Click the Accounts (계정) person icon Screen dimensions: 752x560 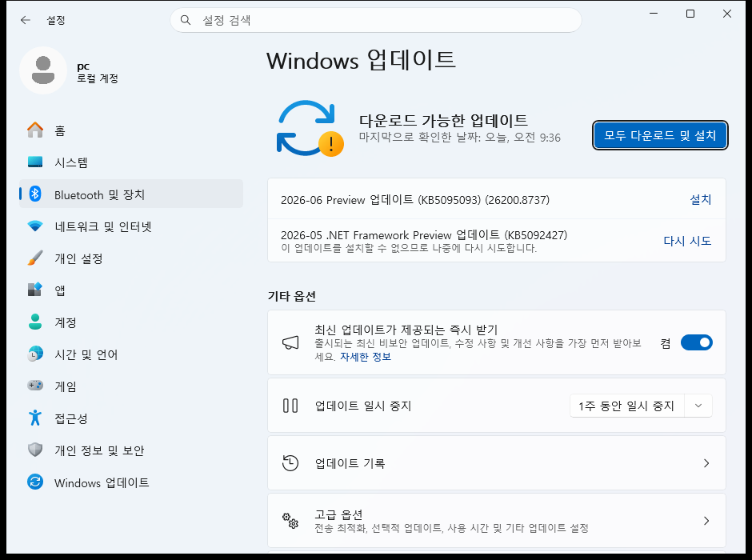[x=35, y=322]
